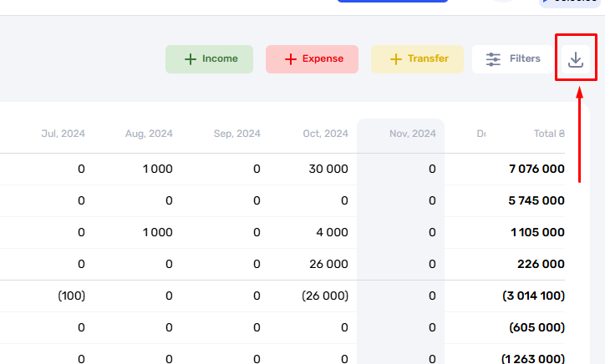Click the 7 076 000 total value
The height and width of the screenshot is (364, 605).
pyautogui.click(x=536, y=169)
